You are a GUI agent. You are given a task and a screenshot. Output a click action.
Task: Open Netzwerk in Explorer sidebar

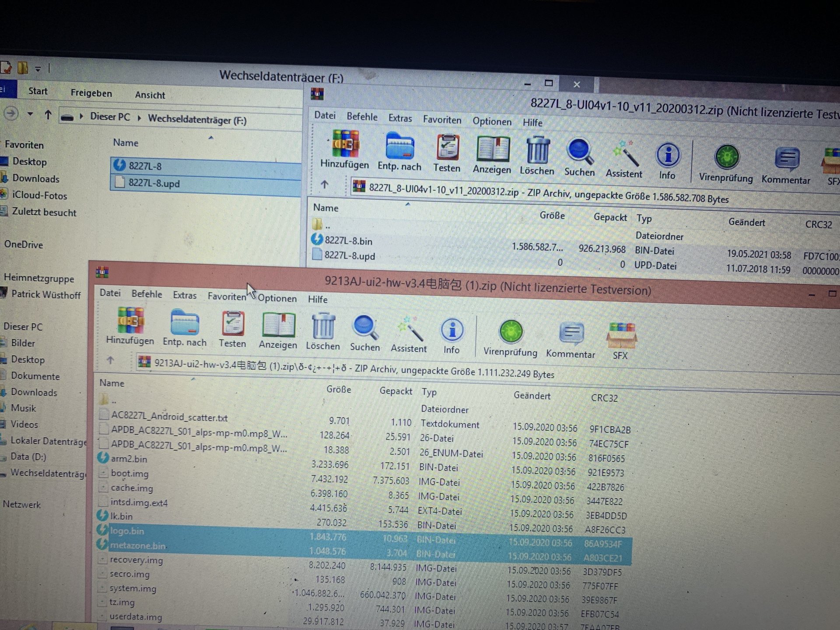pos(22,504)
